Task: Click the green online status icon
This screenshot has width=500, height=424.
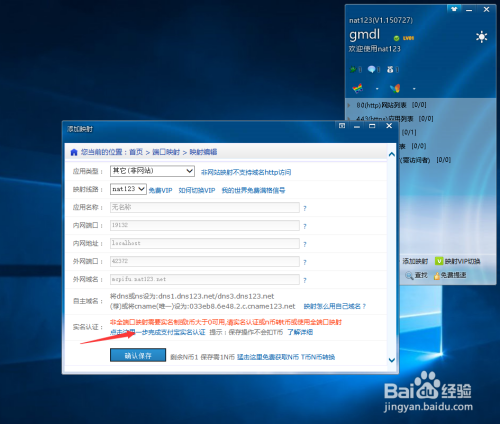Action: (x=396, y=38)
